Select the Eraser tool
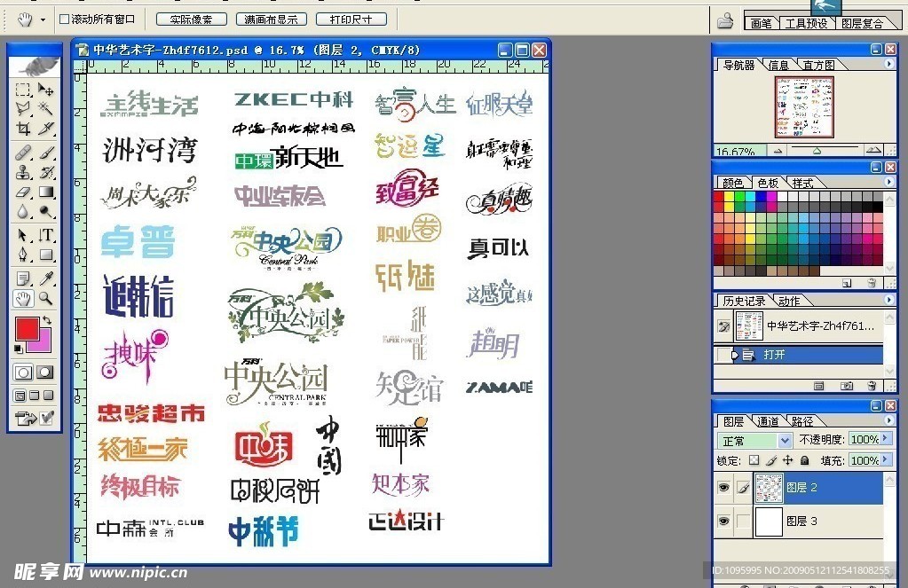 23,192
